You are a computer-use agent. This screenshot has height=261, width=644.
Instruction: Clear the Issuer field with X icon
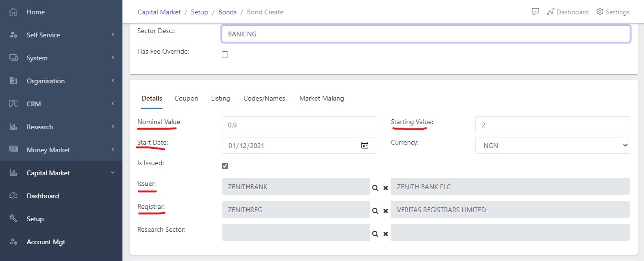(385, 188)
